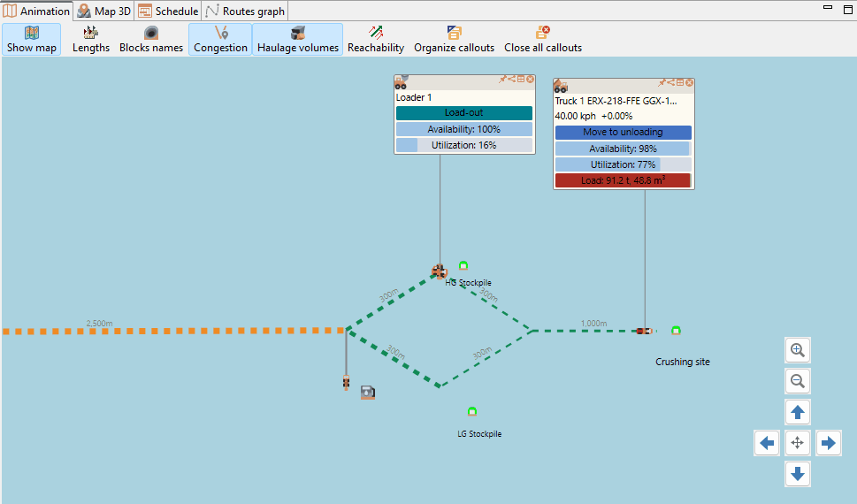Click Loader 1 Availability 100% bar
This screenshot has height=504, width=857.
click(x=464, y=129)
